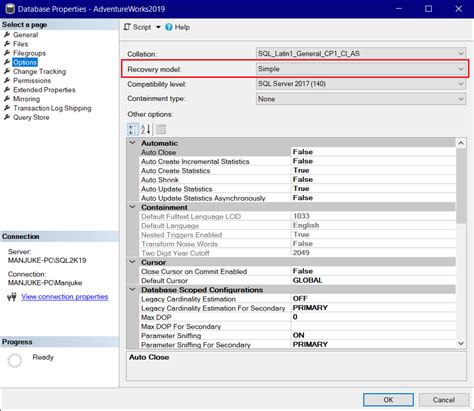
Task: Open the Change Tracking page
Action: point(39,71)
